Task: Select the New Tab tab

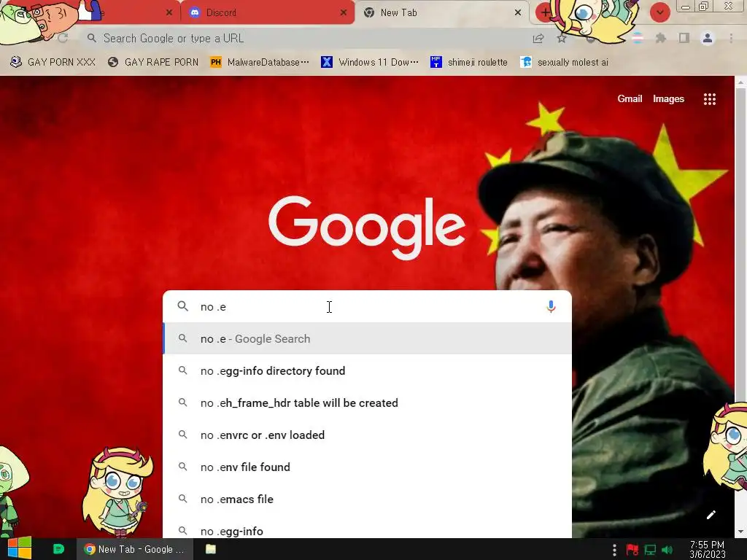Action: [442, 13]
